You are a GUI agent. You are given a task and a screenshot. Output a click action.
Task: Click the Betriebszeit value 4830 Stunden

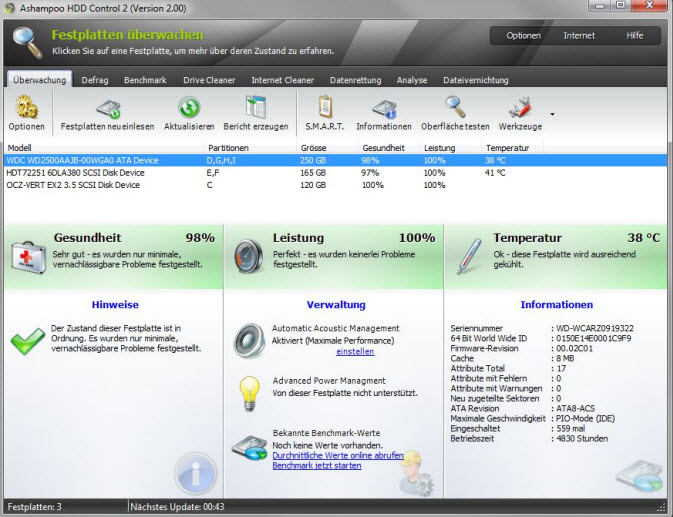click(582, 438)
